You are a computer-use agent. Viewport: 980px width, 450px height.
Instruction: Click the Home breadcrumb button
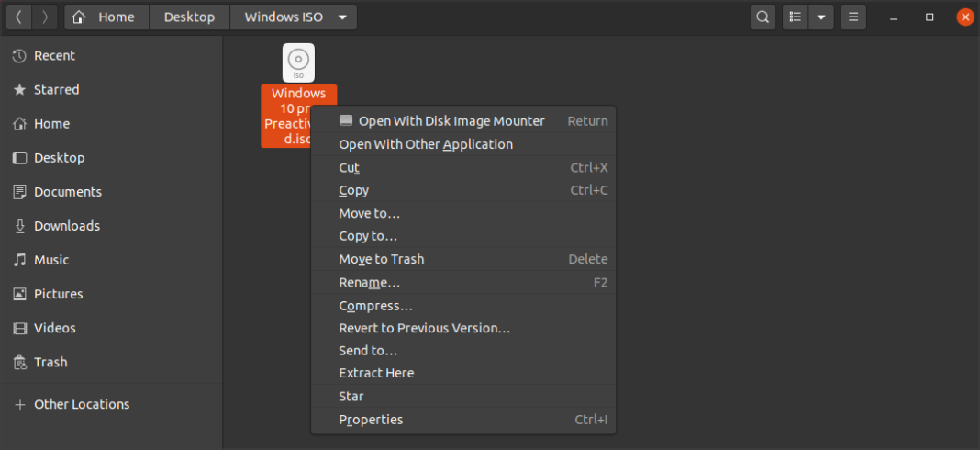click(x=106, y=17)
